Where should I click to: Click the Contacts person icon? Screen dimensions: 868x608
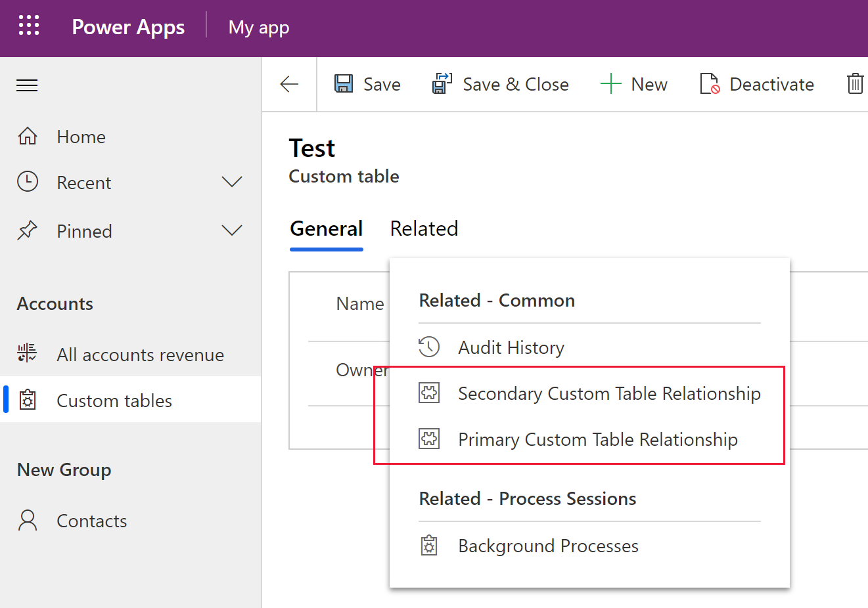(28, 520)
